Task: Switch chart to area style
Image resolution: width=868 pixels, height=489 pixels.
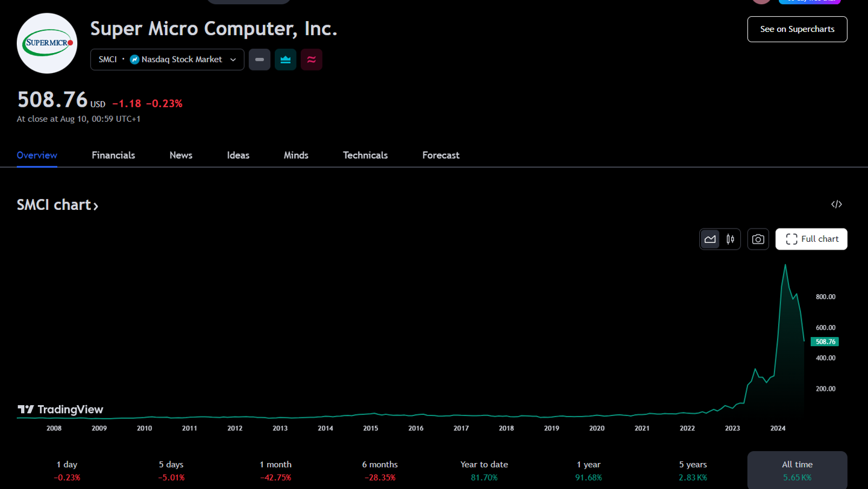Action: pos(711,239)
